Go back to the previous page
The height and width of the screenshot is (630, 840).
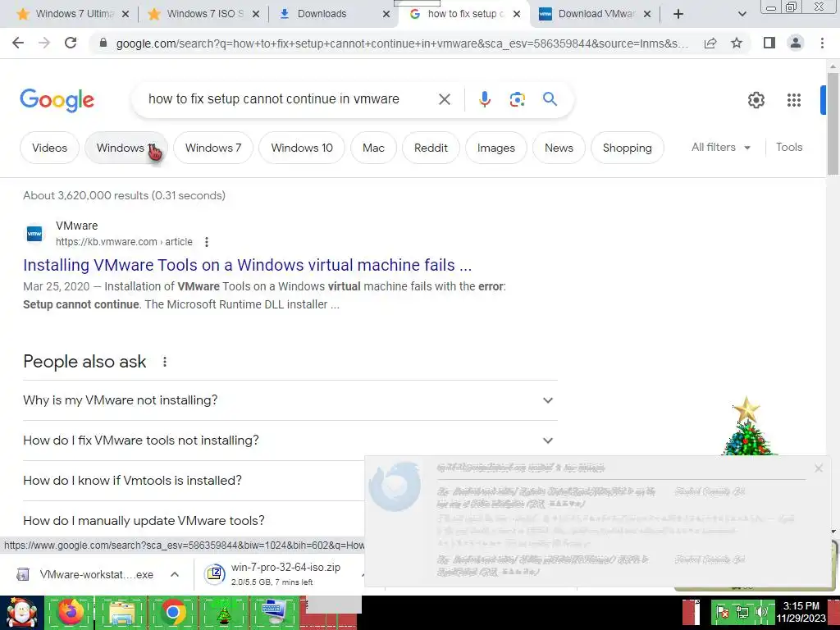pyautogui.click(x=18, y=43)
